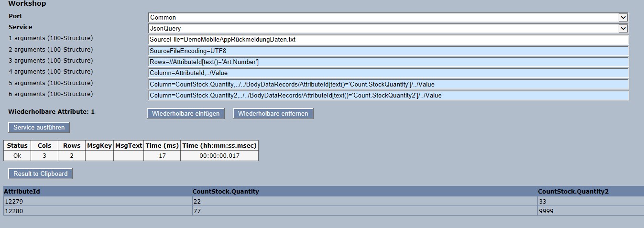644x228 pixels.
Task: Click the Rows=//AttributeId argument field
Action: click(389, 62)
